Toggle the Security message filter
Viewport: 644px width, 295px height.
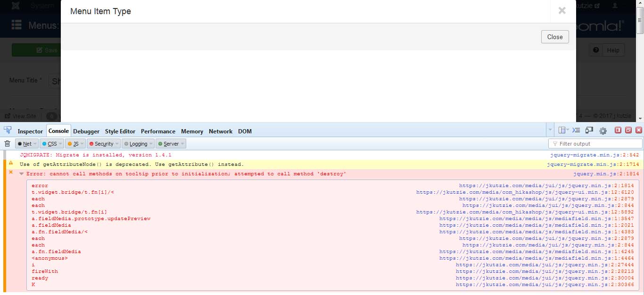click(x=101, y=144)
